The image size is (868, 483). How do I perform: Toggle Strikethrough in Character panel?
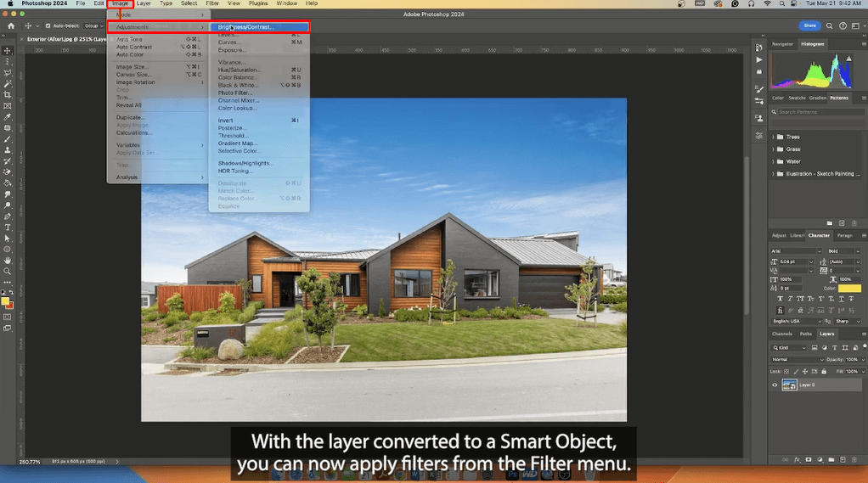point(851,299)
